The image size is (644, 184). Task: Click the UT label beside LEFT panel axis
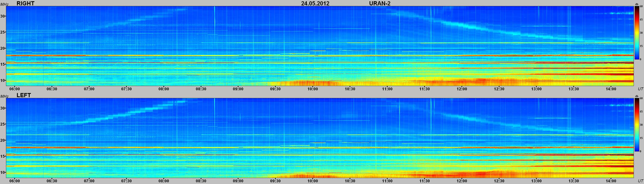click(x=640, y=181)
